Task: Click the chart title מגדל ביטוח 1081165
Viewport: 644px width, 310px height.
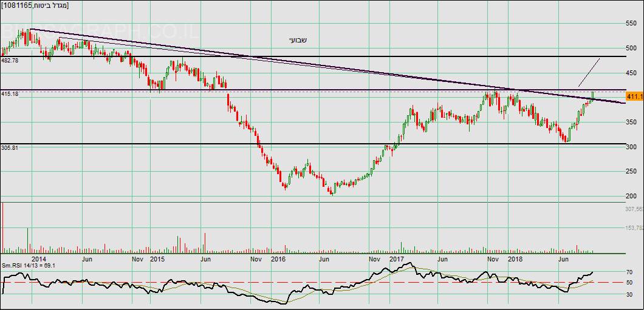Action: tap(35, 5)
